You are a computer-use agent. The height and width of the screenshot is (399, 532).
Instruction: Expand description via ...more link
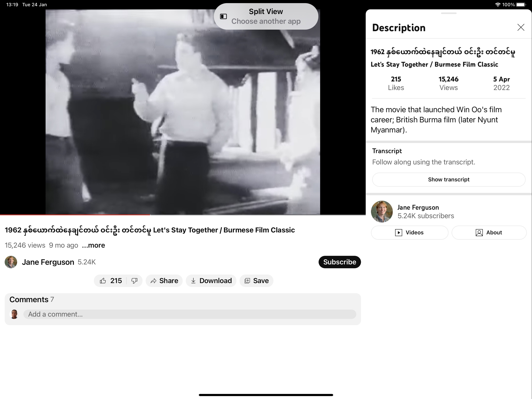point(93,245)
